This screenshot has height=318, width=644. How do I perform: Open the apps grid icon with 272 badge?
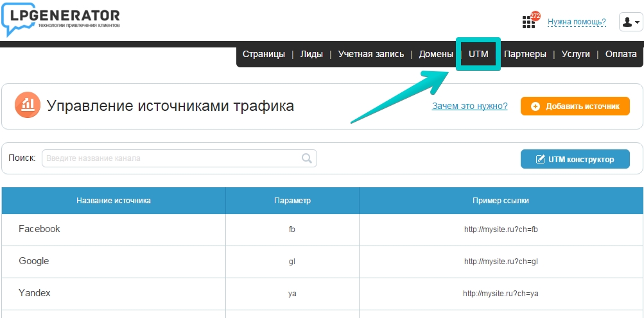click(x=528, y=22)
